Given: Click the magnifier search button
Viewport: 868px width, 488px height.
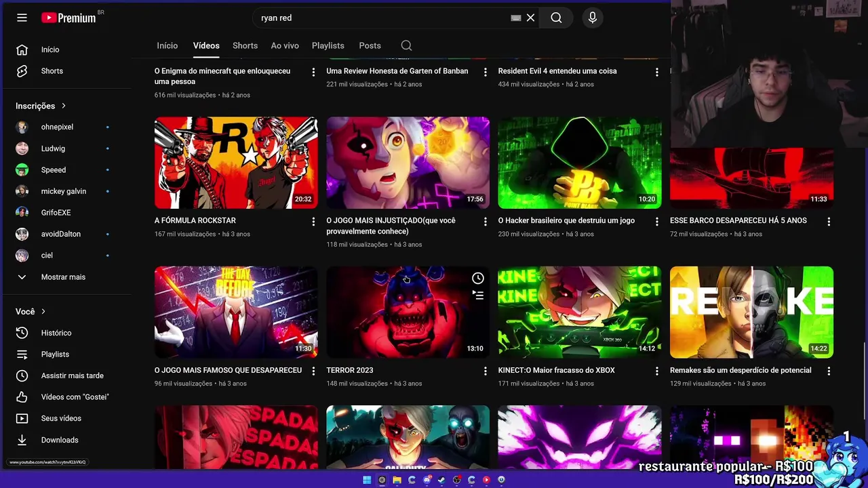Looking at the screenshot, I should (556, 18).
